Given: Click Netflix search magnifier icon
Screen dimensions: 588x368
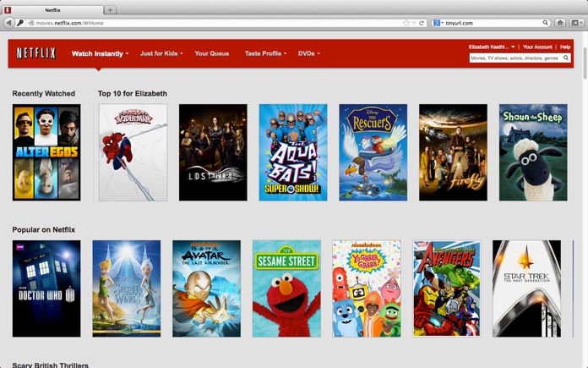Looking at the screenshot, I should [566, 58].
